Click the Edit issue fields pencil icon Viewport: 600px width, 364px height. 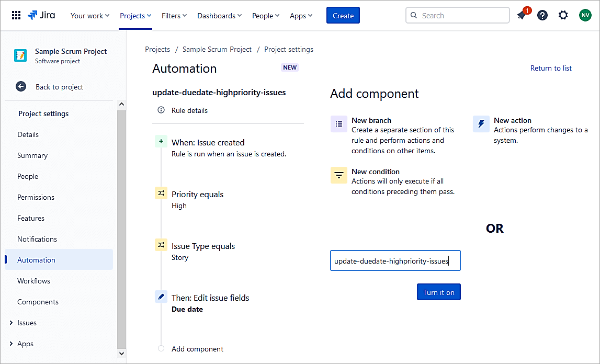click(161, 297)
